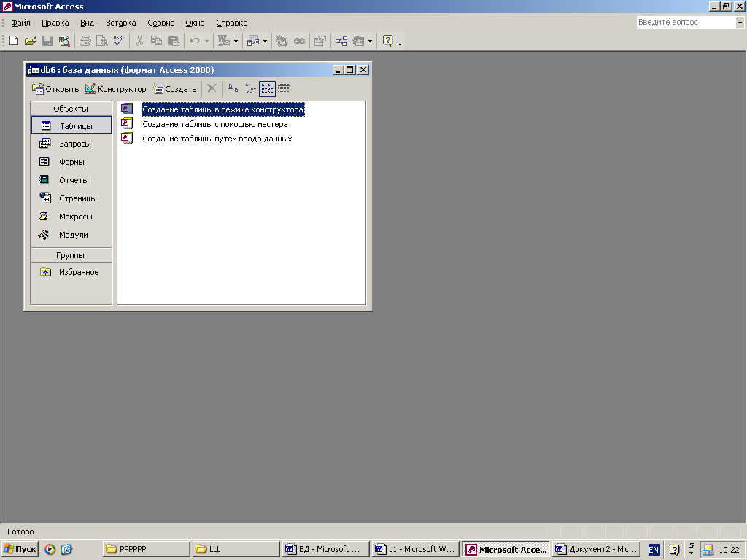Select Страницы in the objects panel
This screenshot has height=560, width=747.
point(71,198)
